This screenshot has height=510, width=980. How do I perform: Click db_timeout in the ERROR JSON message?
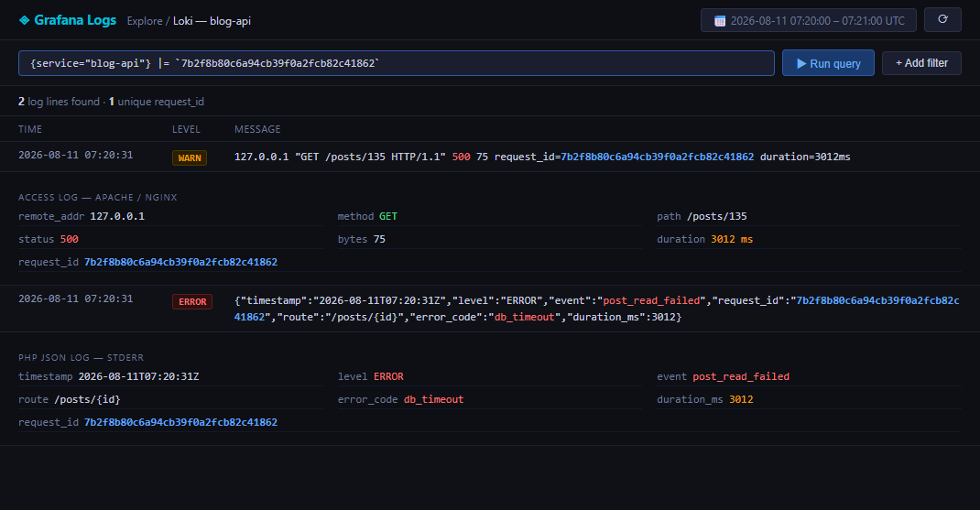[x=525, y=317]
